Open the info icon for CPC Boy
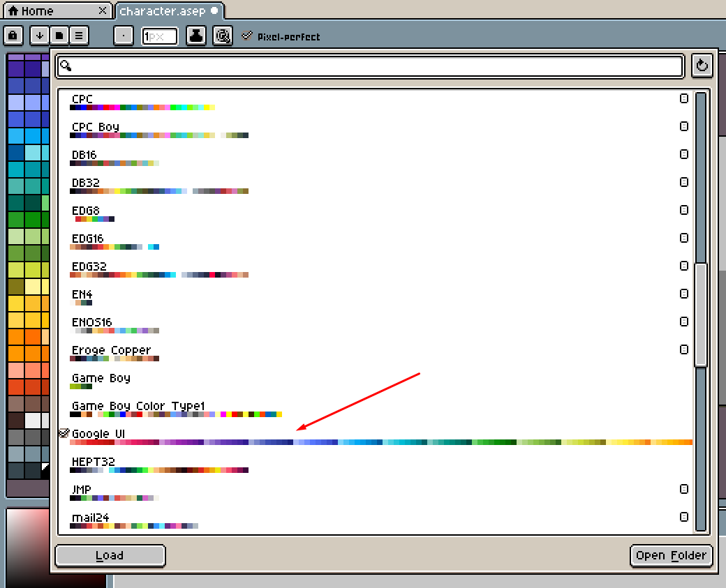Viewport: 726px width, 588px height. 684,126
